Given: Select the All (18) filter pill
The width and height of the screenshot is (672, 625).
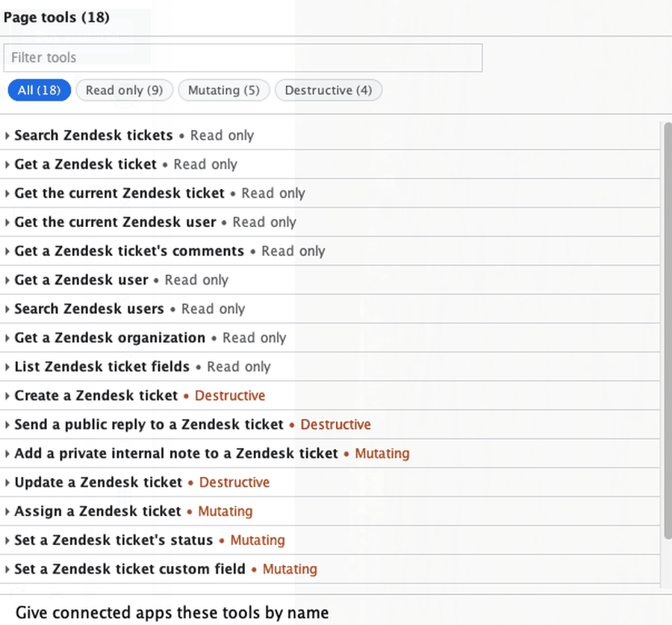Looking at the screenshot, I should point(40,90).
